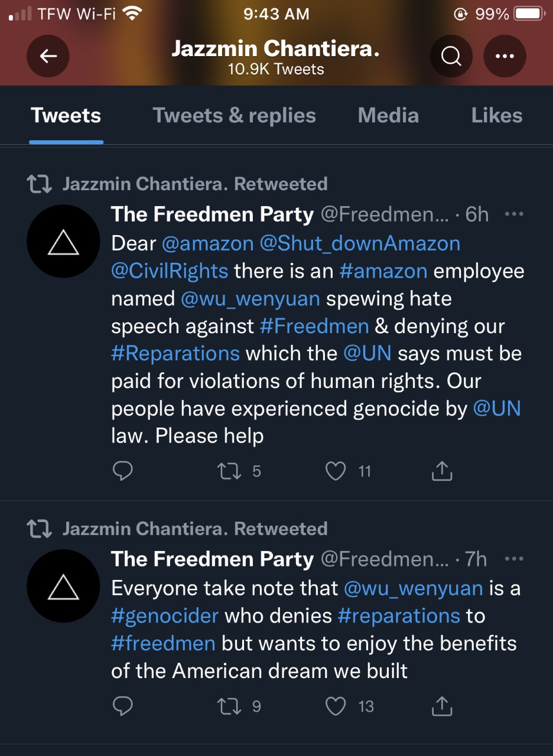The width and height of the screenshot is (553, 756).
Task: Expand more options on the 6h tweet
Action: [514, 214]
